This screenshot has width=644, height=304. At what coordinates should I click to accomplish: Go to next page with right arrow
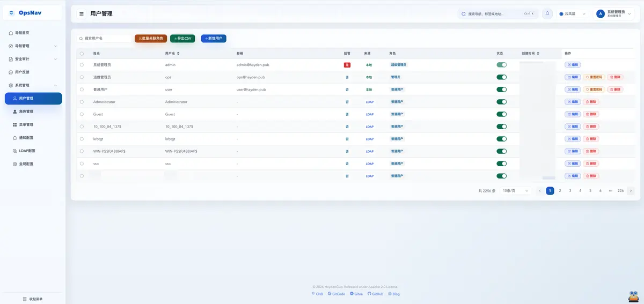coord(631,190)
